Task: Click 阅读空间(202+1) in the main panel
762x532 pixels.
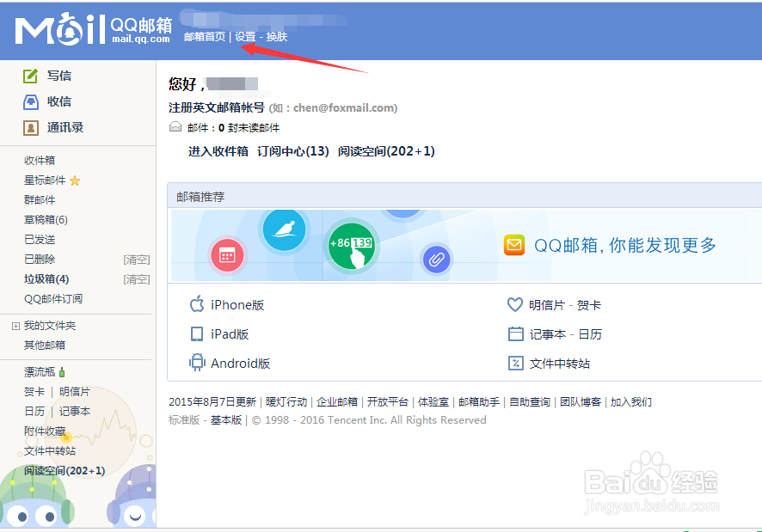Action: pyautogui.click(x=386, y=151)
